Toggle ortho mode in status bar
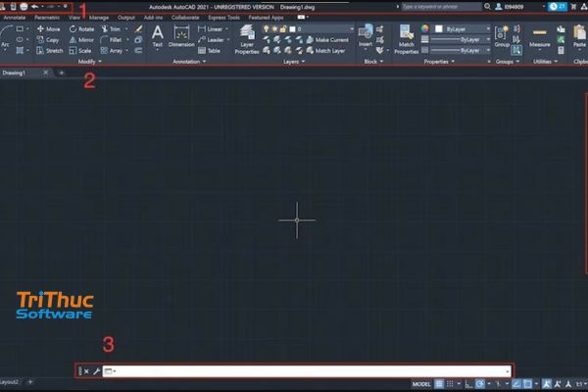The image size is (588, 392). coord(468,384)
